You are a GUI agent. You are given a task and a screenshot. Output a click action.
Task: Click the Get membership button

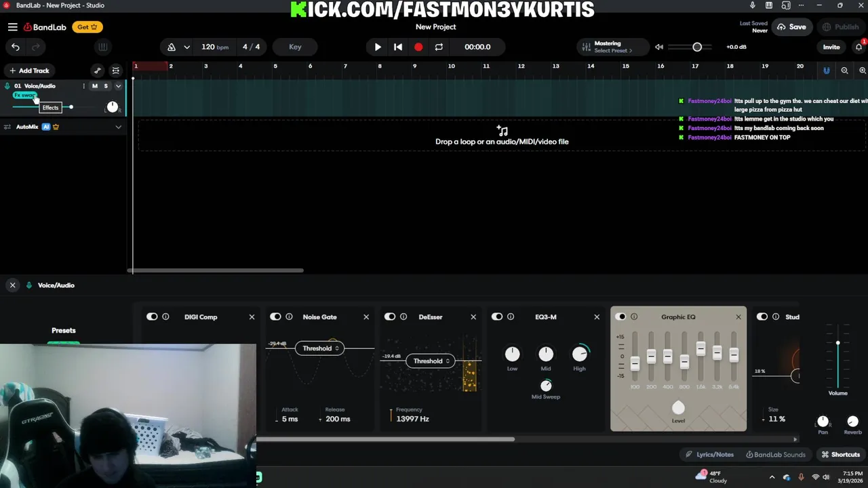click(87, 27)
